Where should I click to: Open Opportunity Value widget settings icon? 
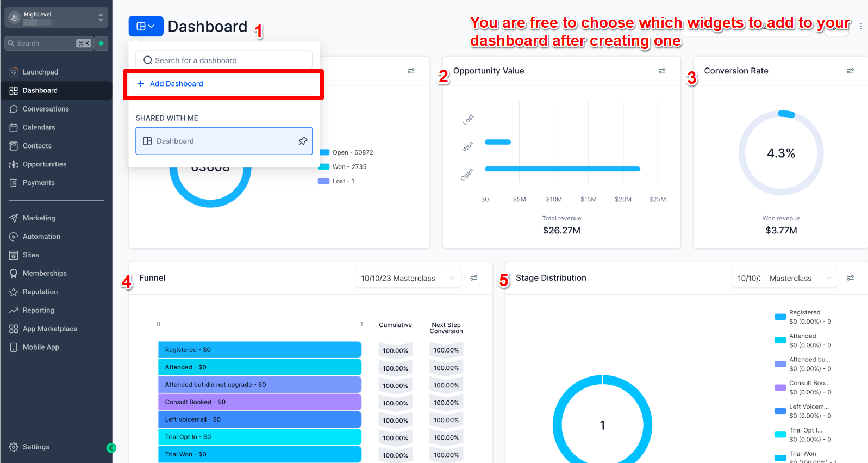coord(662,71)
